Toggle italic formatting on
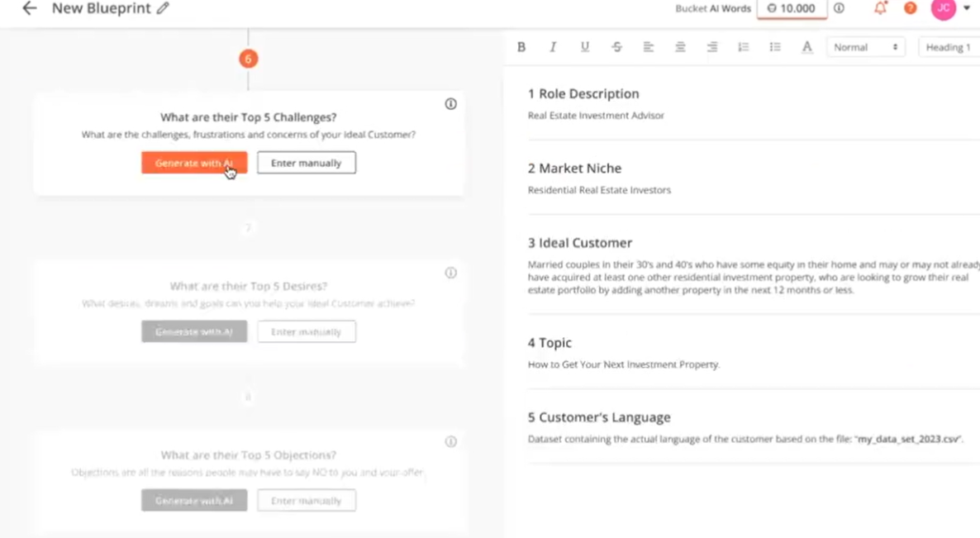 coord(553,46)
